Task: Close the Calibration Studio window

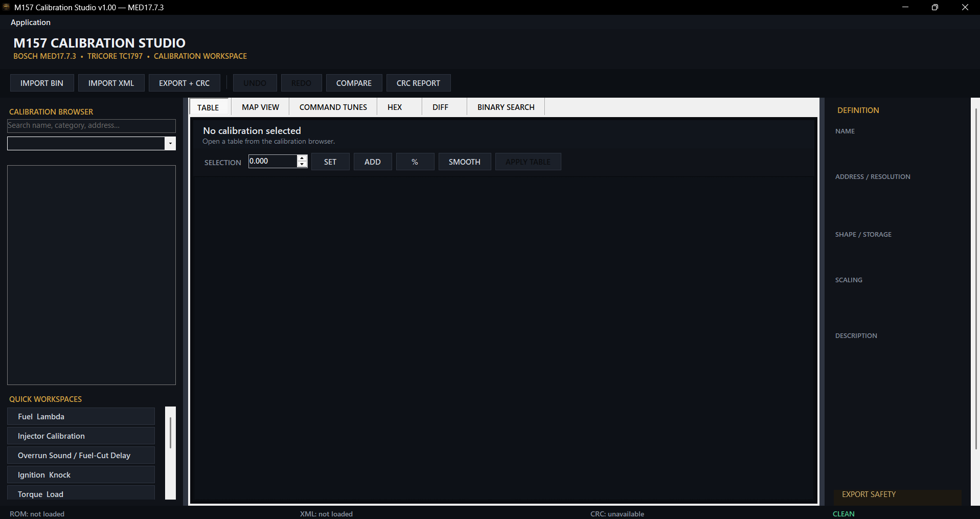Action: (965, 7)
